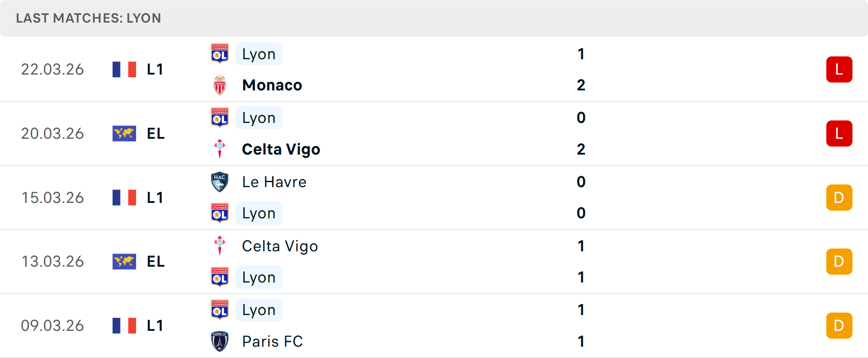Click the Last Matches: Lyon header
The height and width of the screenshot is (358, 868).
[x=89, y=18]
